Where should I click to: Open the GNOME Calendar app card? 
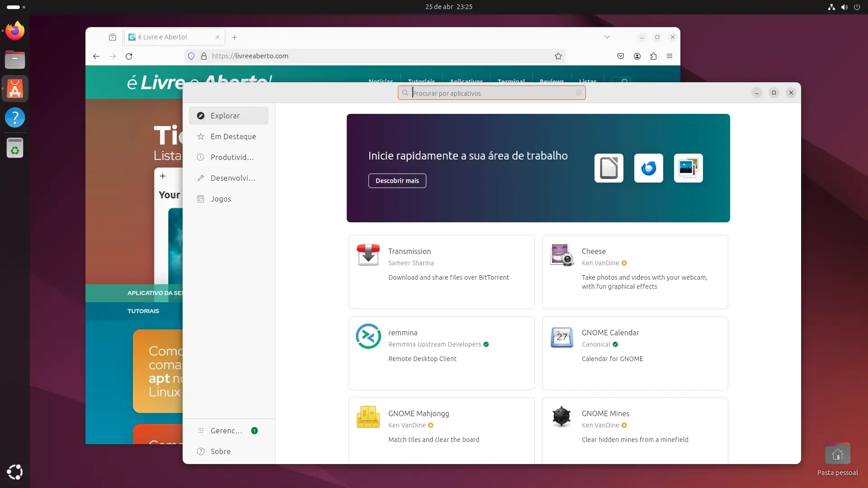tap(635, 353)
